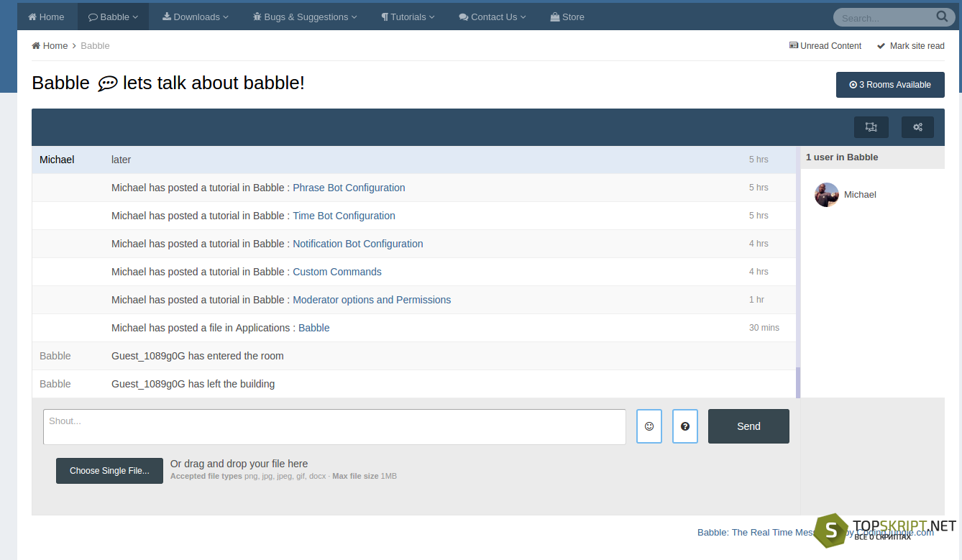The height and width of the screenshot is (560, 962).
Task: Click the 30 mins timestamp
Action: (764, 328)
